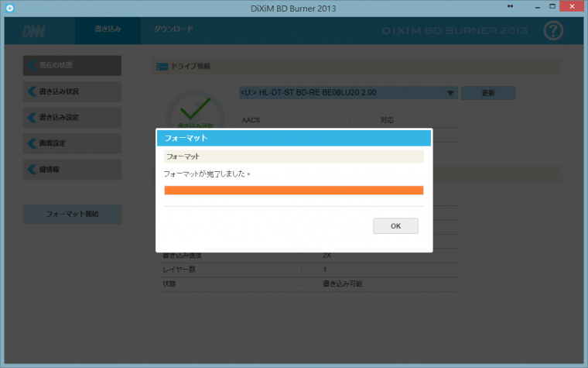Click the 更新 refresh button
This screenshot has width=588, height=368.
pos(488,93)
